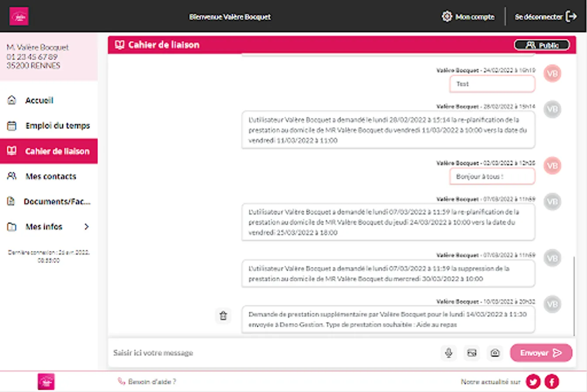This screenshot has width=587, height=392.
Task: Open the Facebook page icon
Action: [x=552, y=382]
